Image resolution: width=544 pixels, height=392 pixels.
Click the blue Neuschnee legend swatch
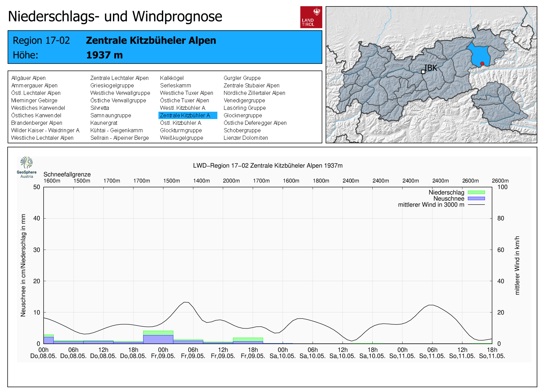[476, 199]
